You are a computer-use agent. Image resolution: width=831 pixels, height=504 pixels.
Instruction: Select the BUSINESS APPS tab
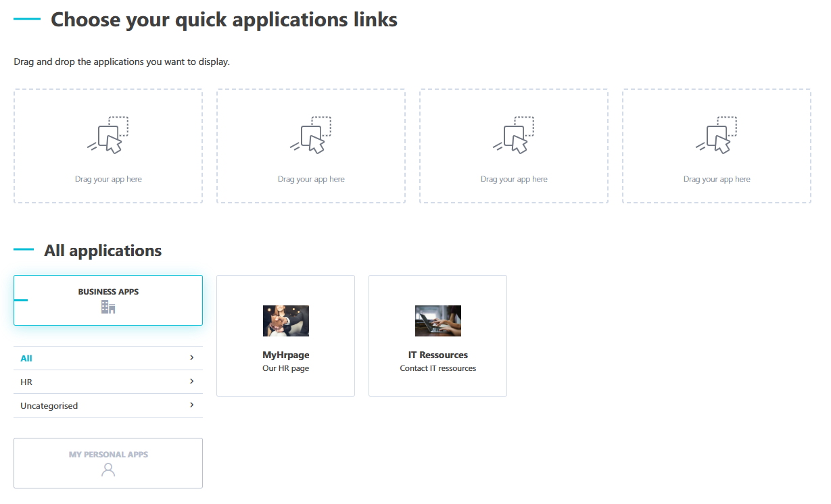click(108, 300)
